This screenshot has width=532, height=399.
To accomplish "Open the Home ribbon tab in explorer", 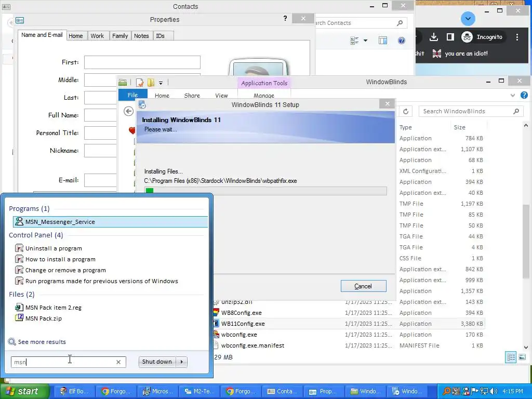I will click(x=162, y=96).
